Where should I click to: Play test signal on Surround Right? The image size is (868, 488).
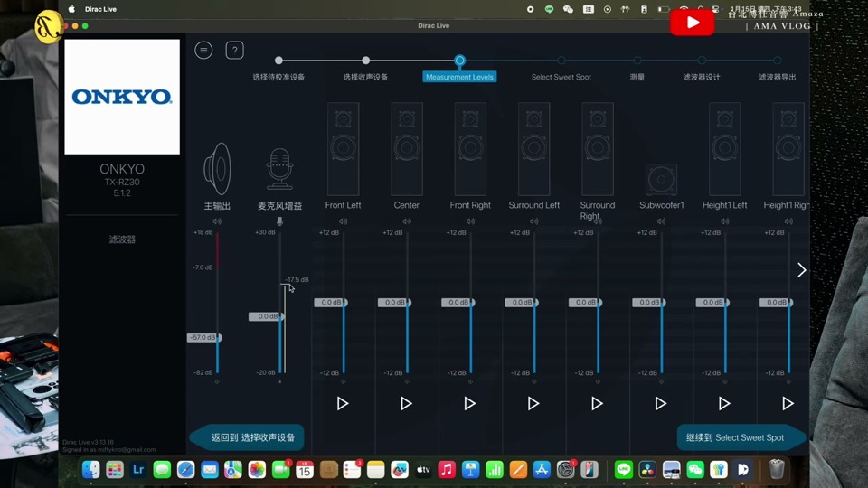(598, 403)
